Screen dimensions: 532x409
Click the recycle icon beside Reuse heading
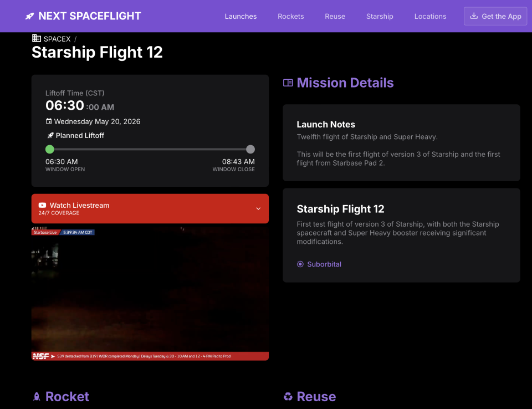[288, 396]
